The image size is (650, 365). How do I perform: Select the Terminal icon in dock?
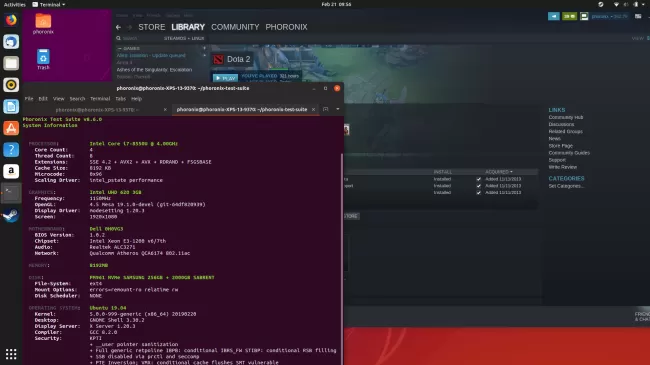tap(11, 192)
